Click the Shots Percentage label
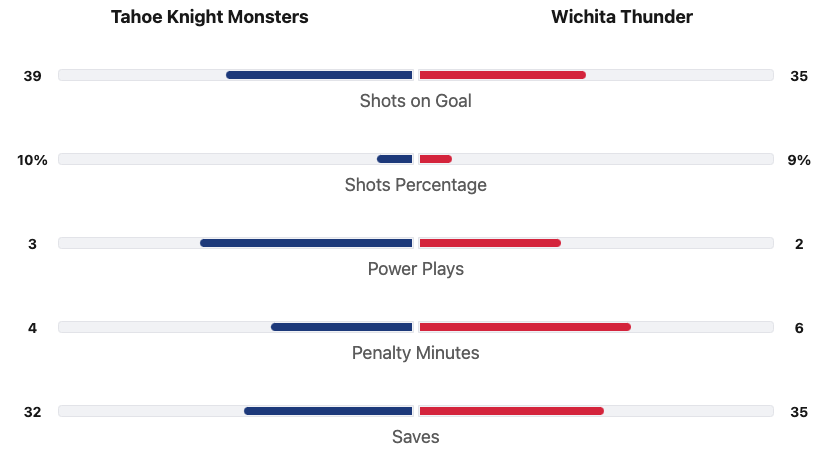824x452 pixels. point(415,185)
